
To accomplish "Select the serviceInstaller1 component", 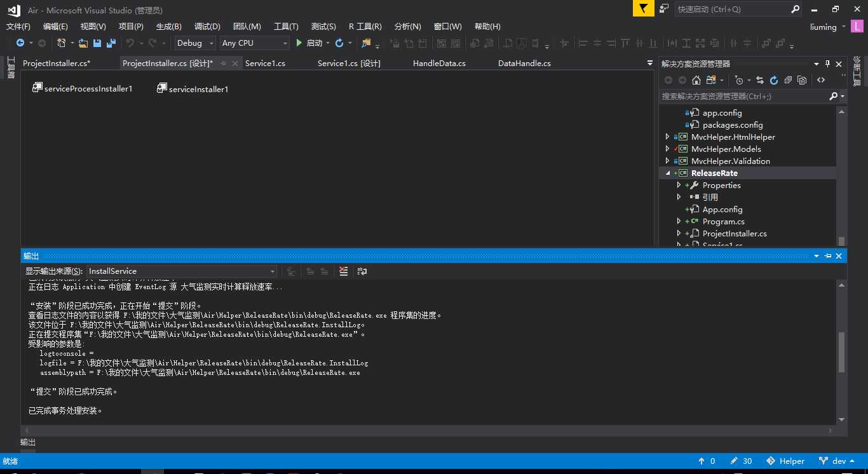I will (x=193, y=88).
